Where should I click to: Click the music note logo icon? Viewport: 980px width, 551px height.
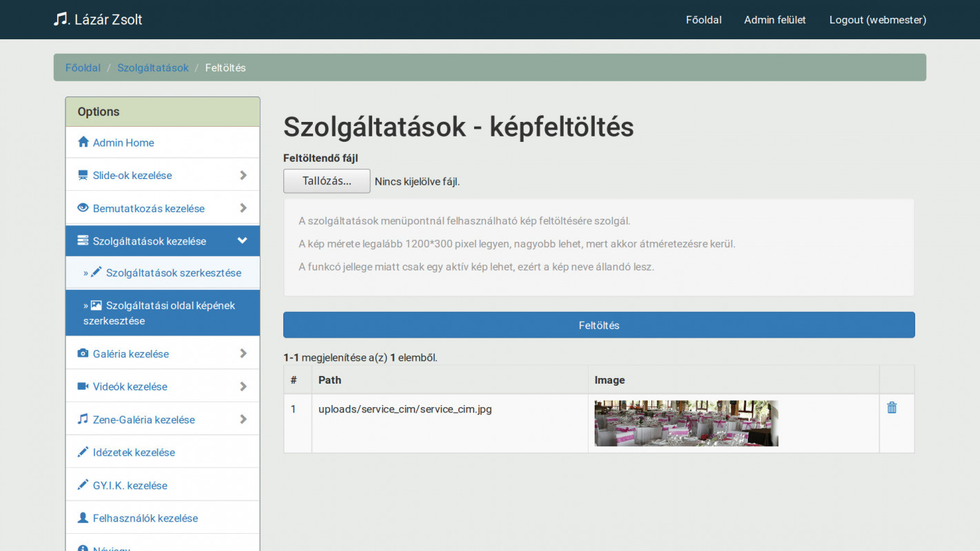point(61,19)
